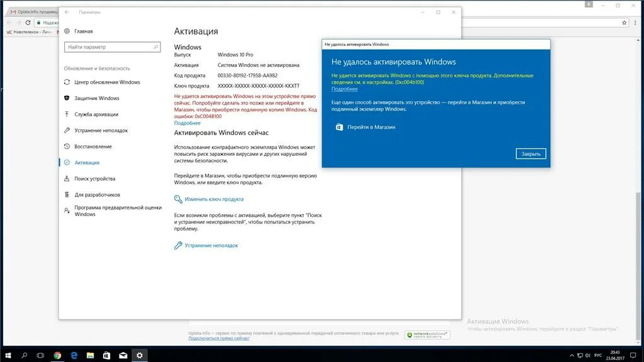
Task: Click the search magnifier in Найти параметр
Action: point(156,47)
